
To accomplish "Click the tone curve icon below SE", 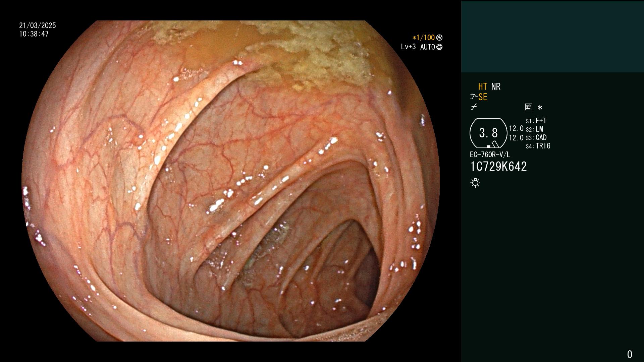I will click(x=474, y=107).
